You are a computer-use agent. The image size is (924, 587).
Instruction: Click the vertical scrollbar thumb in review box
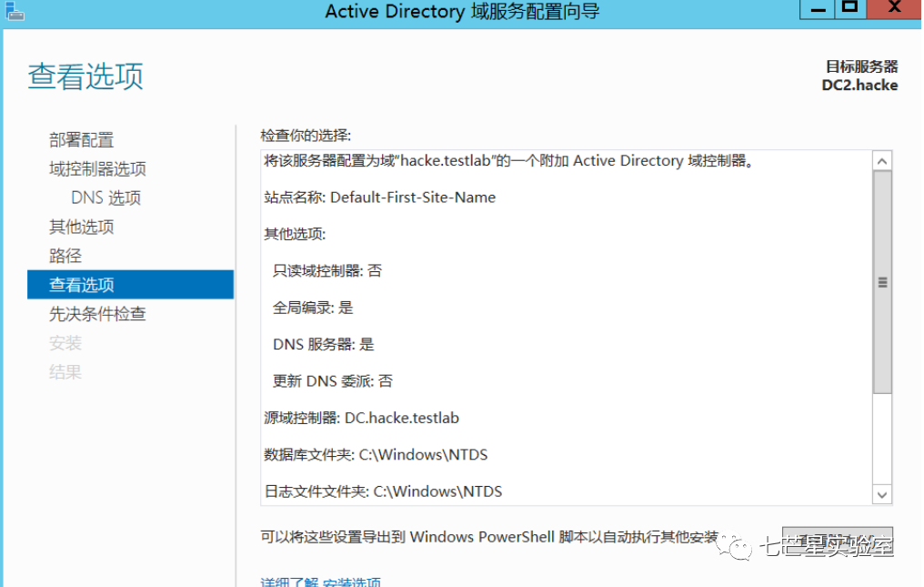point(881,283)
